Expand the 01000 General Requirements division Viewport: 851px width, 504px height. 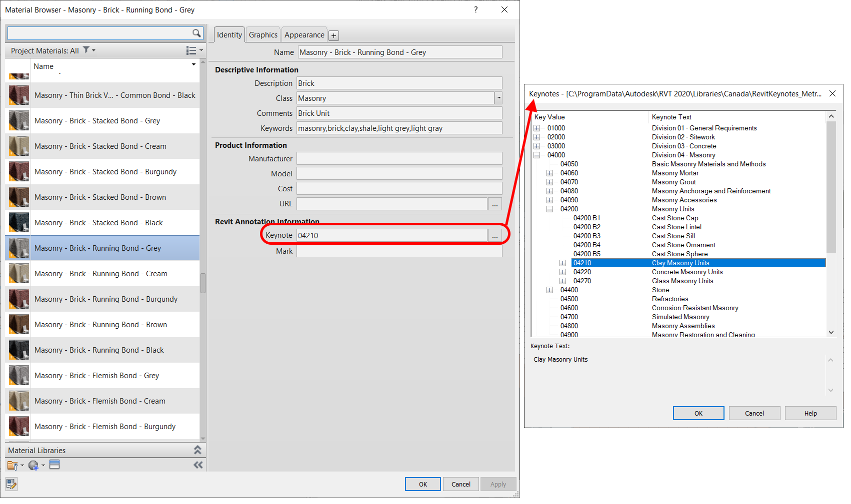536,128
